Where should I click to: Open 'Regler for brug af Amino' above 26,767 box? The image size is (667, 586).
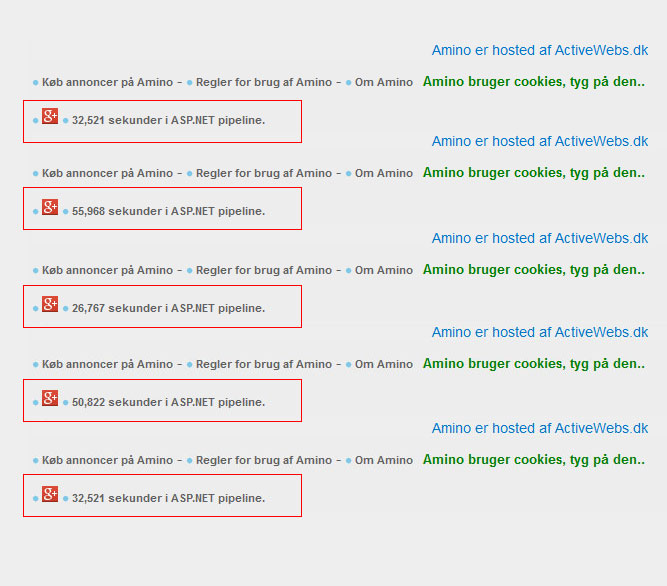[x=263, y=270]
